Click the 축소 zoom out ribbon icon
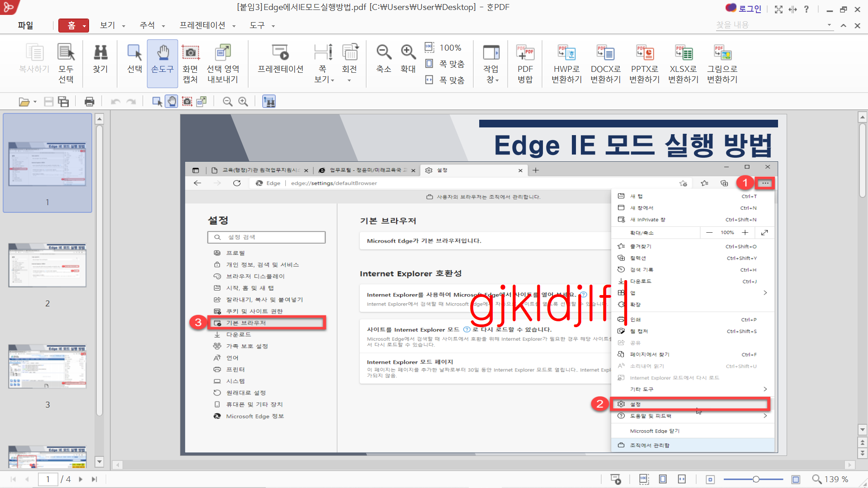 pos(384,59)
